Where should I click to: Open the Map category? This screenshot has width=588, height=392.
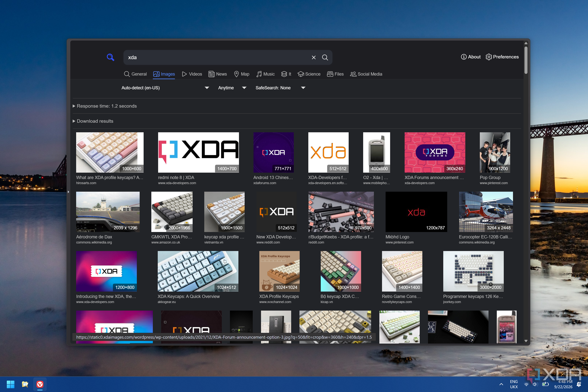pyautogui.click(x=241, y=74)
